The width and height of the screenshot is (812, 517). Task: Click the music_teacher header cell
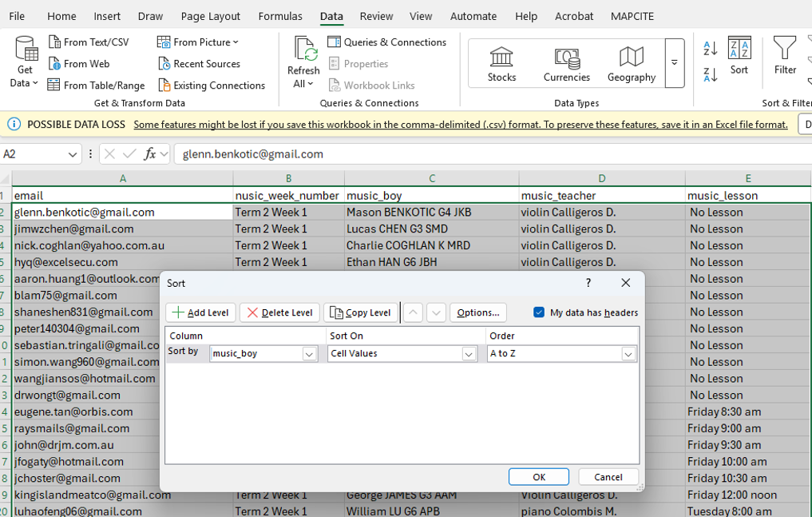click(602, 196)
